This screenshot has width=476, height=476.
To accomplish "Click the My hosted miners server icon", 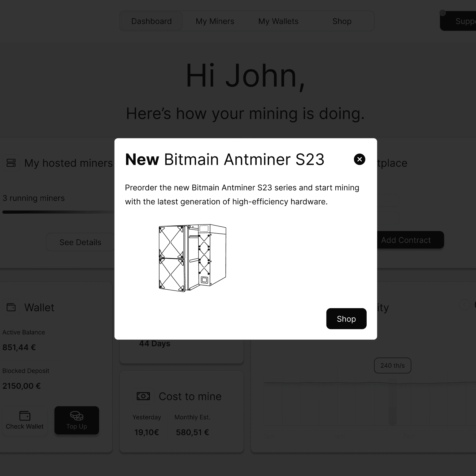I will pos(11,163).
